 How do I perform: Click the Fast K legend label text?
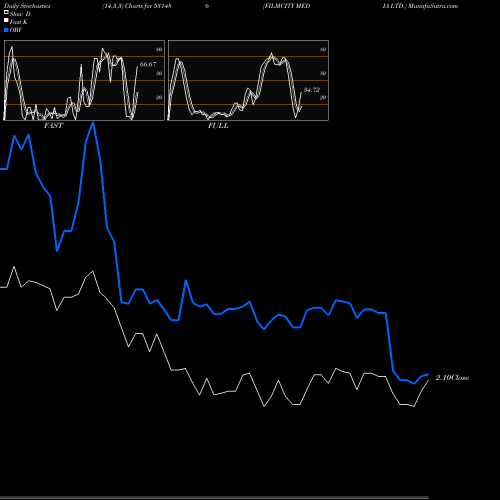point(19,22)
